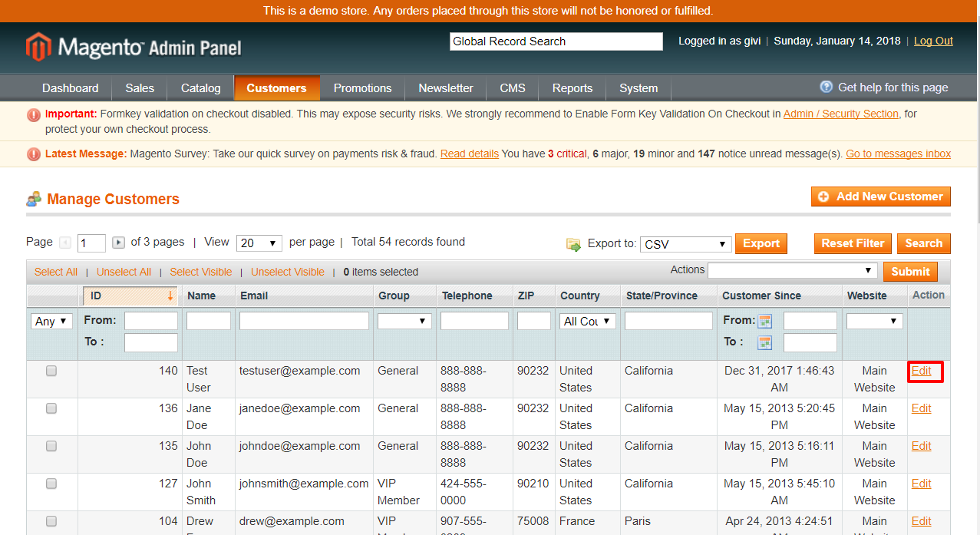Click the Export button
The height and width of the screenshot is (535, 980).
pyautogui.click(x=761, y=243)
